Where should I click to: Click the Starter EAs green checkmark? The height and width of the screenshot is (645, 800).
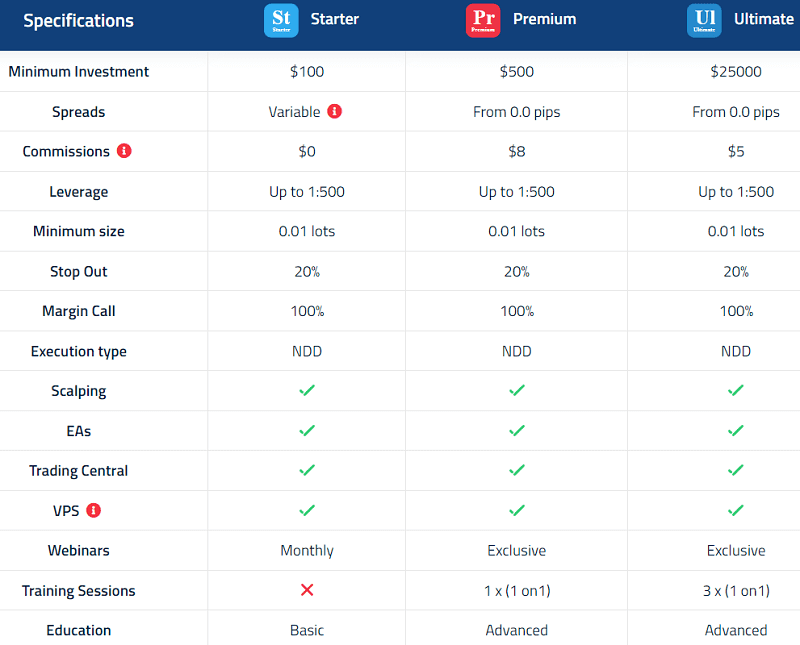click(307, 431)
